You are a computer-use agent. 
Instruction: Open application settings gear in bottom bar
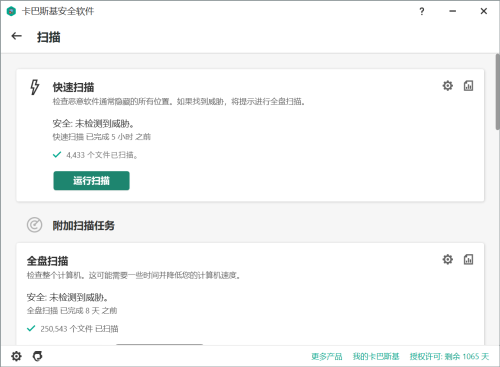16,356
